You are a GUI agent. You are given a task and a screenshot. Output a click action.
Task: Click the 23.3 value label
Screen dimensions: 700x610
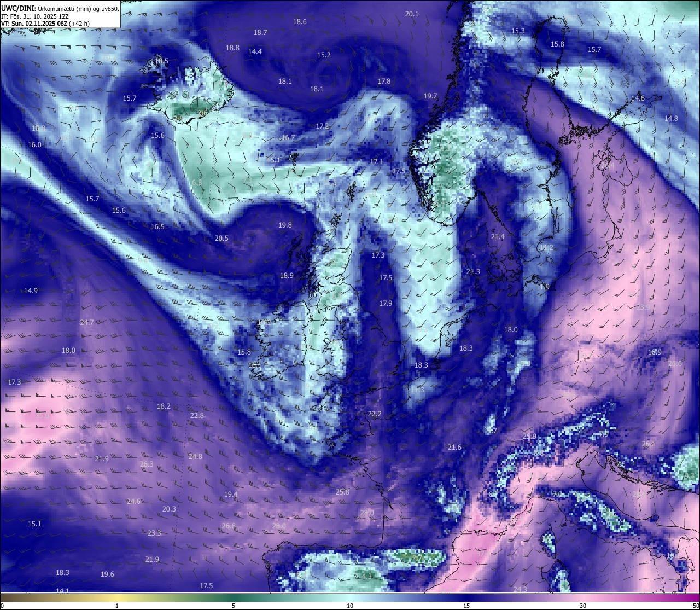(x=154, y=533)
